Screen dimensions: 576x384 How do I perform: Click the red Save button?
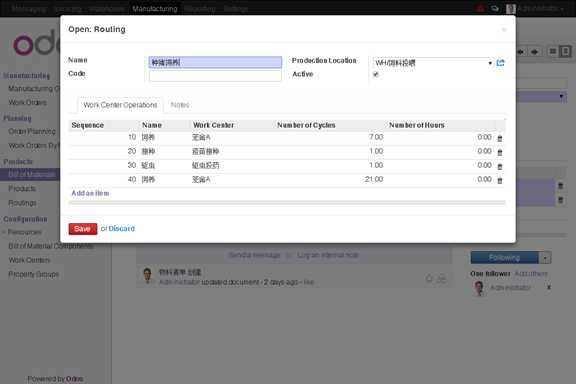pos(83,229)
